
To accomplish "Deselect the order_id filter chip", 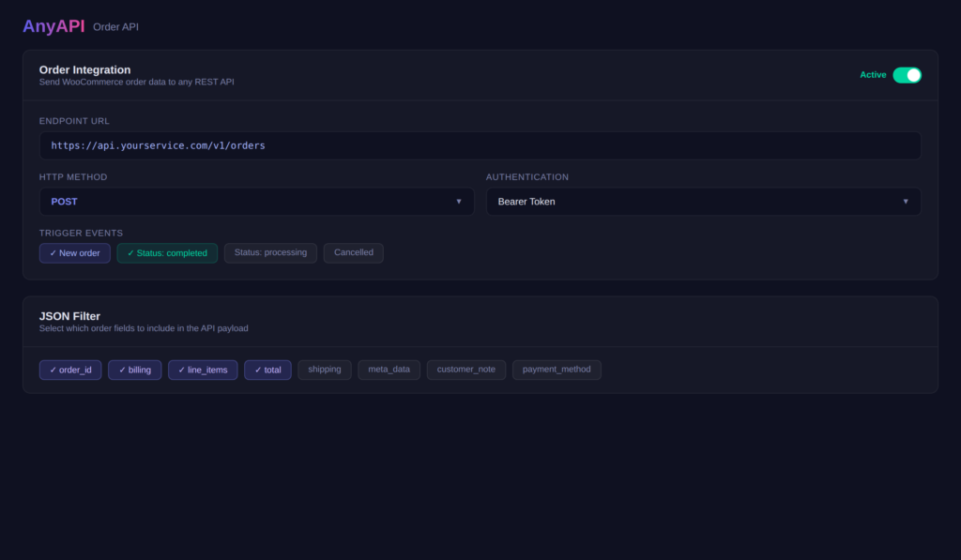I will [x=70, y=371].
